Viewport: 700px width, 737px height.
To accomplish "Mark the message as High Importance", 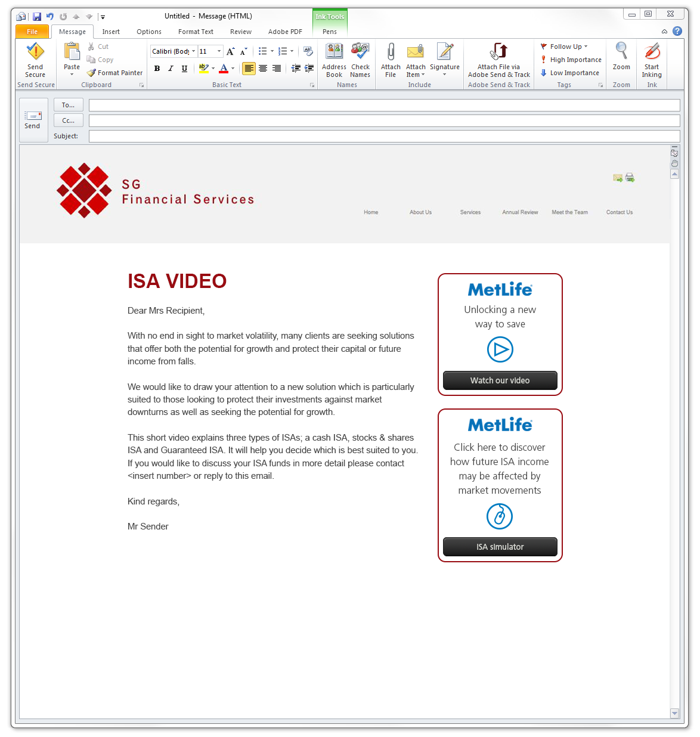I will (571, 60).
